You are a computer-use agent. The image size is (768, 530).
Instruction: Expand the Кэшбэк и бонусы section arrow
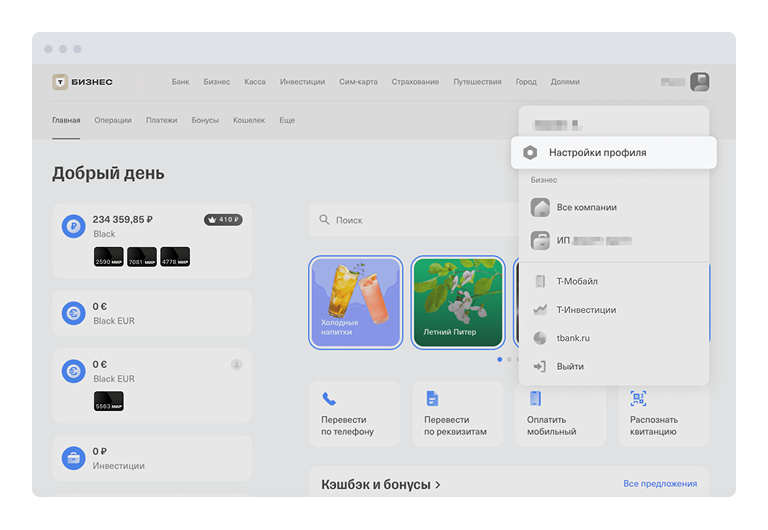437,485
